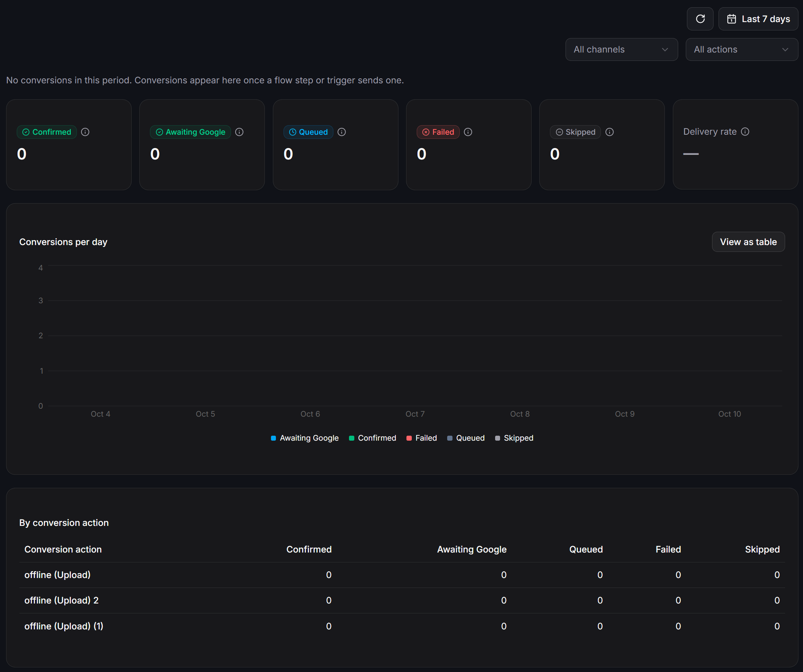Select the offline (Upload) 2 row name
This screenshot has width=803, height=672.
click(62, 600)
